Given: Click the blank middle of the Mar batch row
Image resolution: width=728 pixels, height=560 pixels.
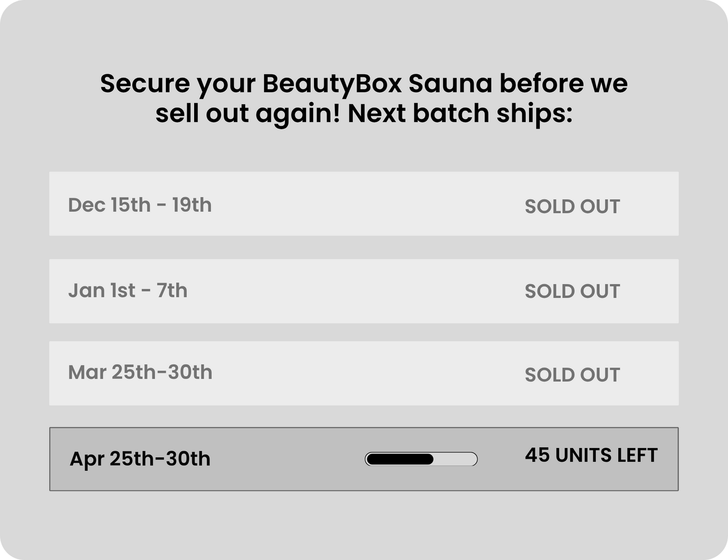Looking at the screenshot, I should [x=364, y=373].
